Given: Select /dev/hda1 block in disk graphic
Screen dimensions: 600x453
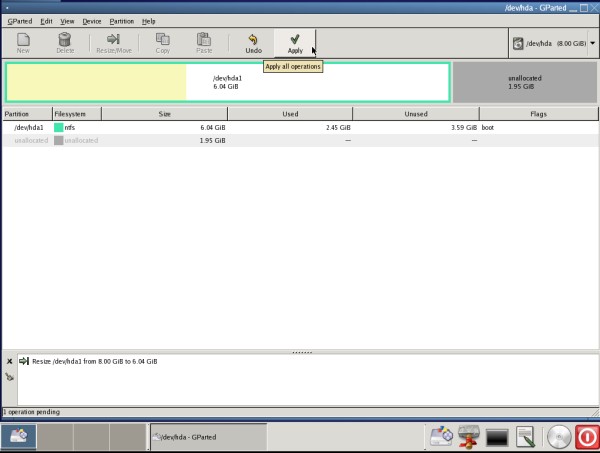Looking at the screenshot, I should pyautogui.click(x=228, y=82).
